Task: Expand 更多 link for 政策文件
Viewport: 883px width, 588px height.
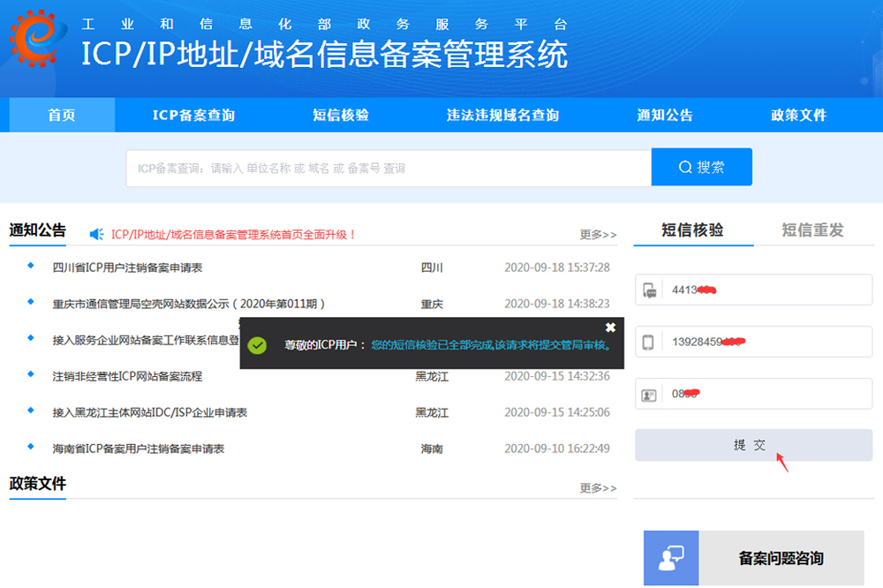Action: pyautogui.click(x=598, y=488)
